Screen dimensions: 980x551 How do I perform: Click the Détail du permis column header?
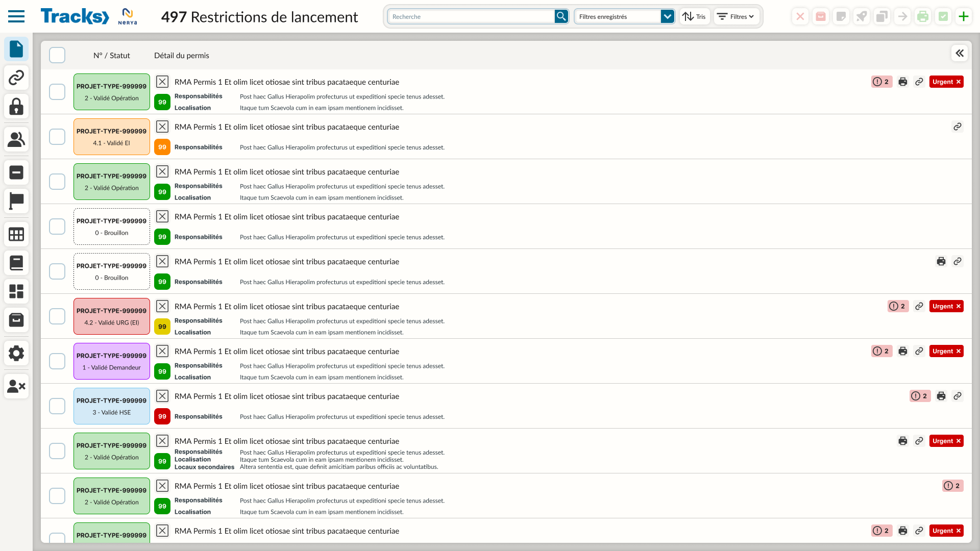click(182, 56)
